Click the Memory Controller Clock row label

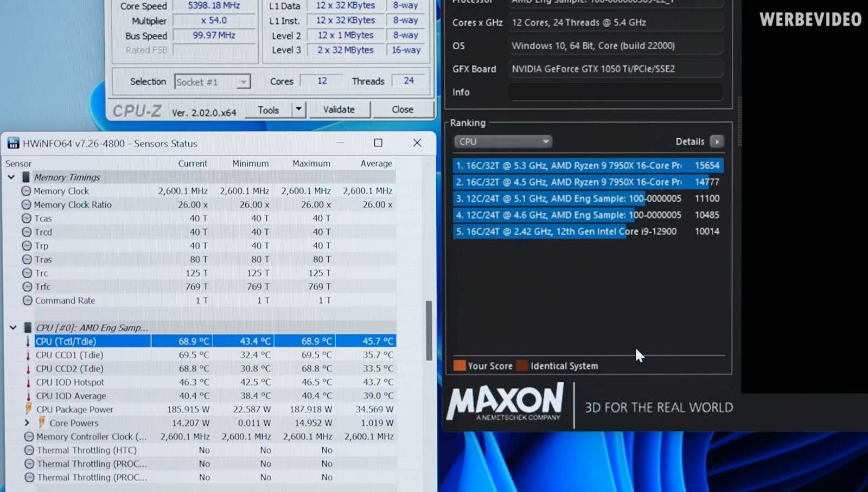tap(92, 437)
